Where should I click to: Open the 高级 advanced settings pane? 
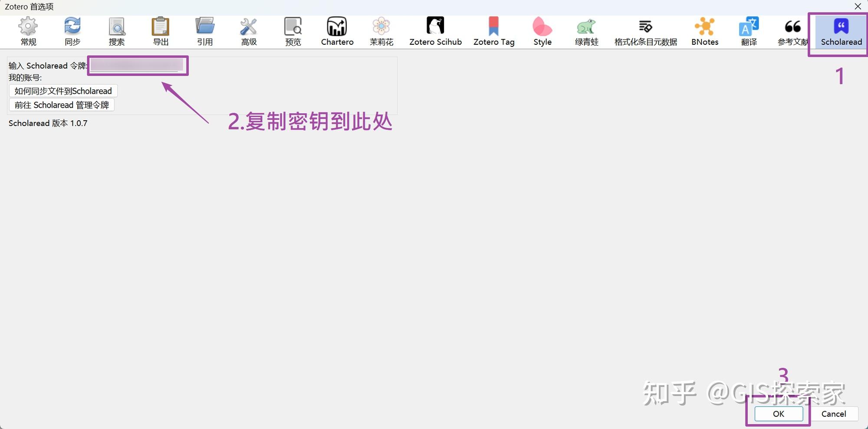click(249, 30)
